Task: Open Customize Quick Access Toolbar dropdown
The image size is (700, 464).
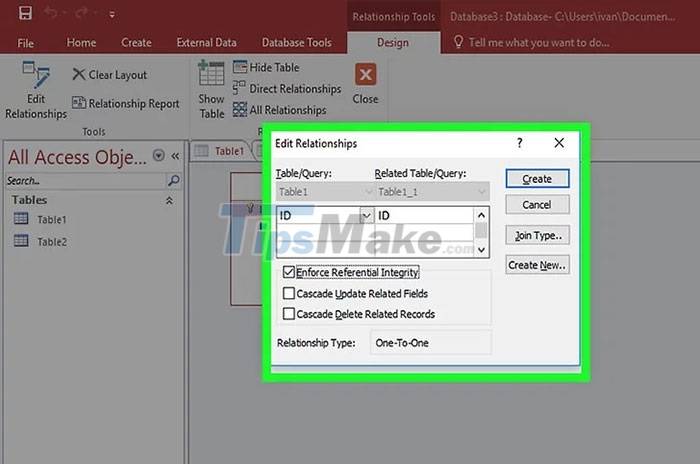Action: coord(112,15)
